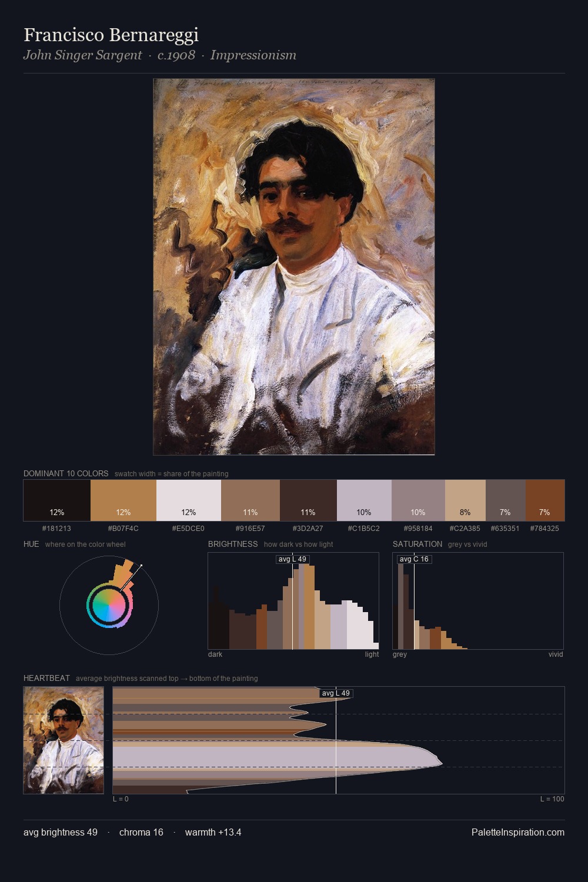588x882 pixels.
Task: Click the 'c.1908' date text
Action: coord(176,55)
